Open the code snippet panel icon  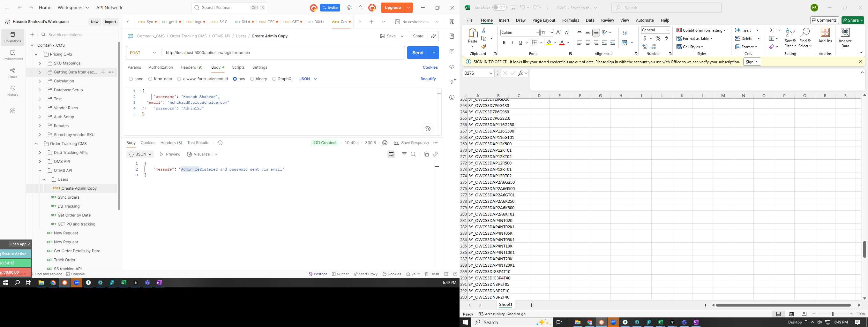click(x=452, y=67)
